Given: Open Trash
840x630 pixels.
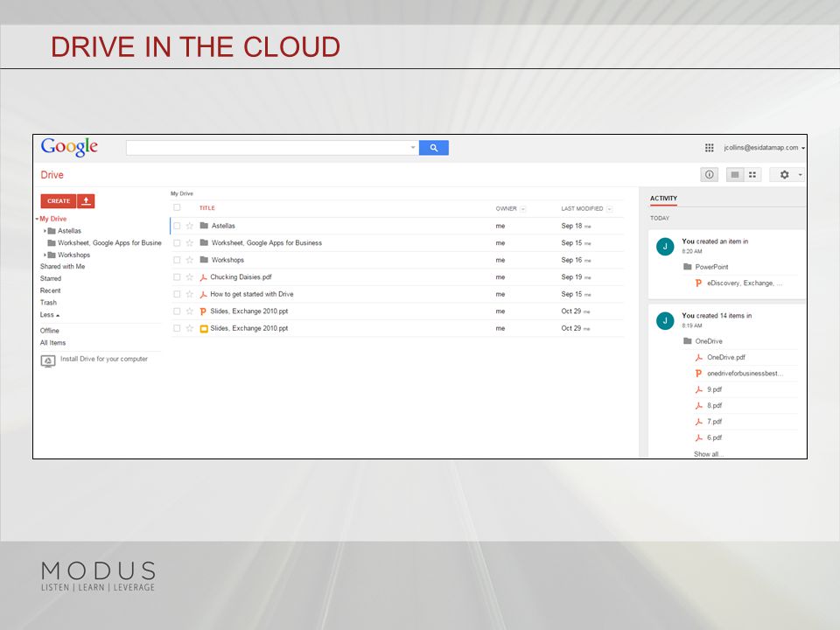Looking at the screenshot, I should pyautogui.click(x=48, y=303).
